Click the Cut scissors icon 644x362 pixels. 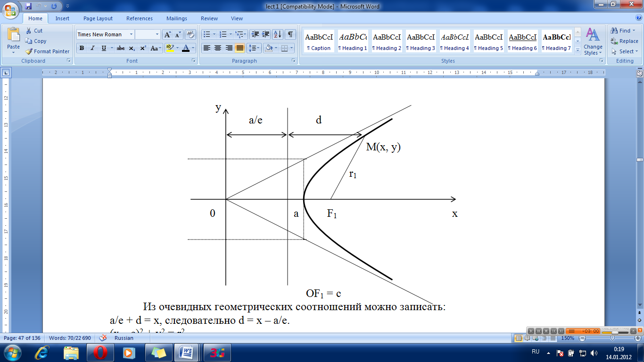tap(29, 31)
